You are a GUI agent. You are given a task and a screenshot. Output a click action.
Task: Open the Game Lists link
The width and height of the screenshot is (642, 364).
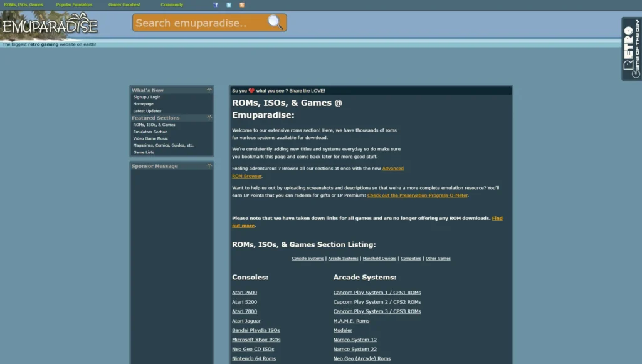coord(144,152)
